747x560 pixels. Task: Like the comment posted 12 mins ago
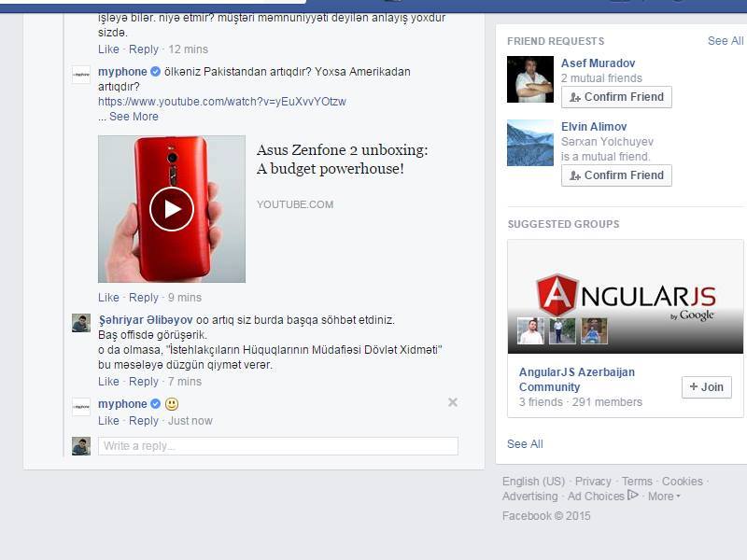pyautogui.click(x=108, y=49)
